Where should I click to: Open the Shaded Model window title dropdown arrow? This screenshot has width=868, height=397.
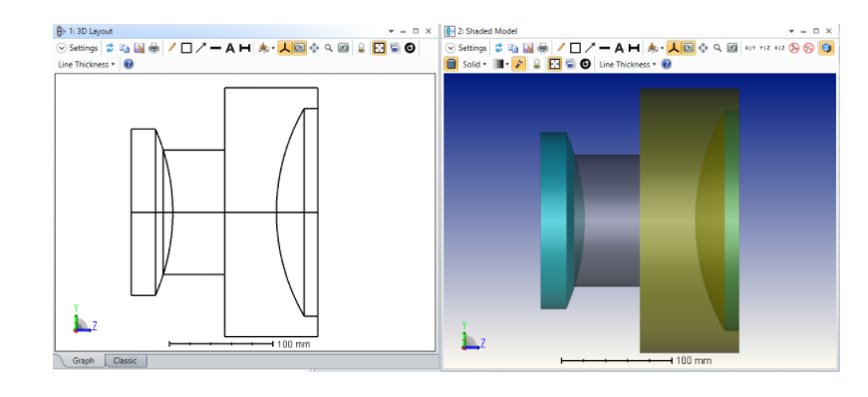pyautogui.click(x=791, y=31)
